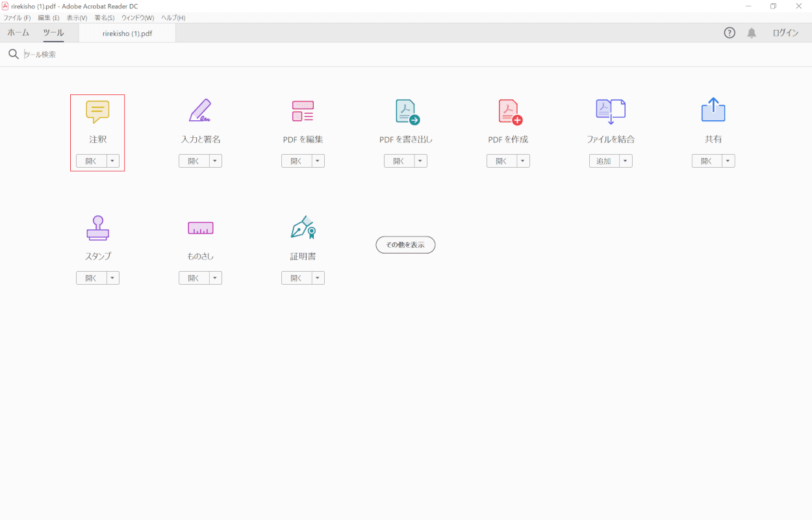Screen dimensions: 812x520
Task: Click 開く under 共有
Action: point(707,161)
